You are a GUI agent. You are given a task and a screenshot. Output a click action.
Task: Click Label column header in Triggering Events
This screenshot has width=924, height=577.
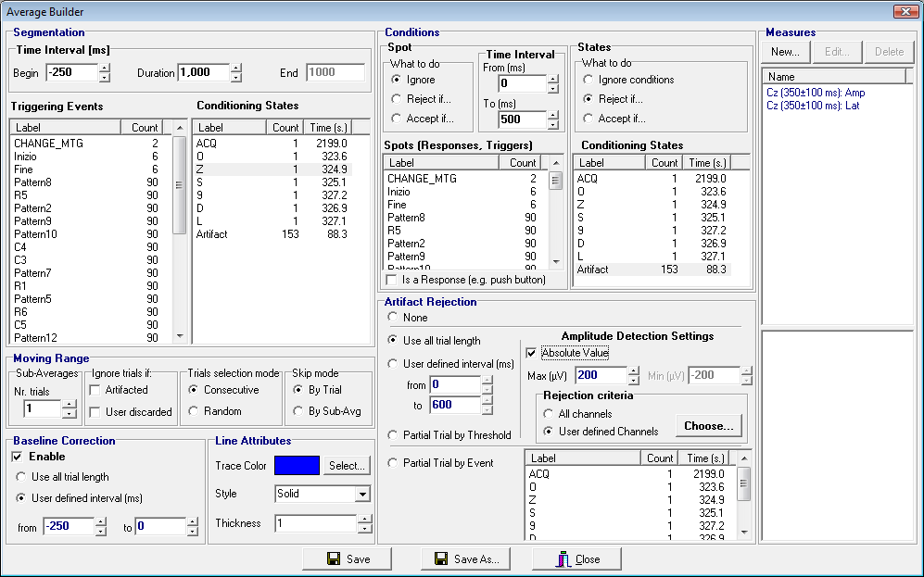click(x=66, y=127)
